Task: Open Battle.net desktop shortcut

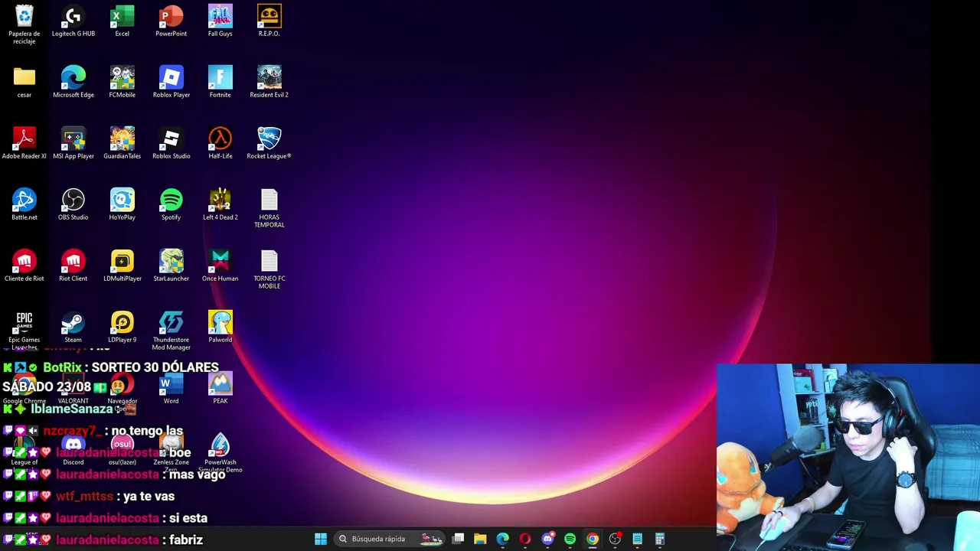Action: pyautogui.click(x=24, y=205)
